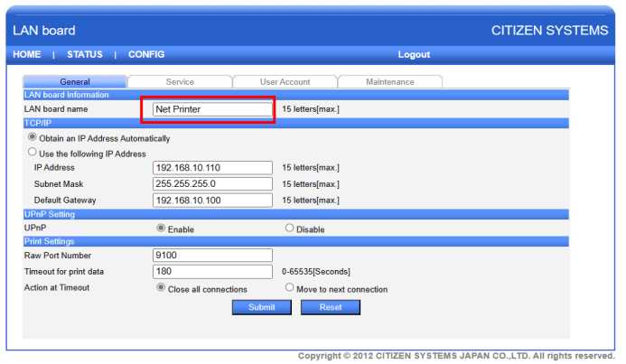Open the CONFIG page link
Screen dimensions: 626x364
[146, 55]
